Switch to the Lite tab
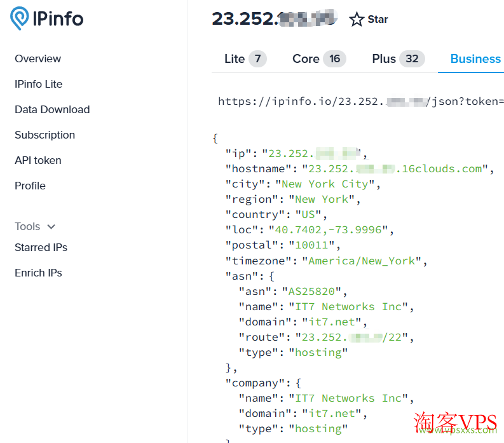This screenshot has width=504, height=443. (x=235, y=59)
